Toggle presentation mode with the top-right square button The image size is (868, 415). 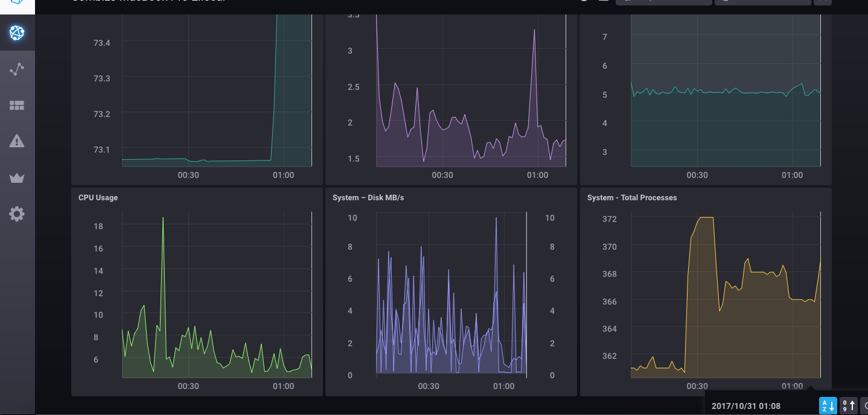click(822, 2)
